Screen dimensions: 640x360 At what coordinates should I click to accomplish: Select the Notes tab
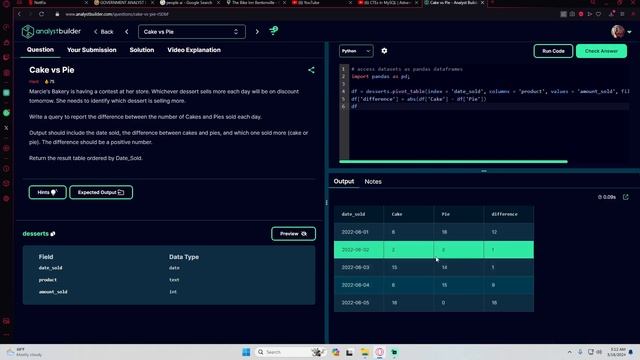pyautogui.click(x=373, y=182)
